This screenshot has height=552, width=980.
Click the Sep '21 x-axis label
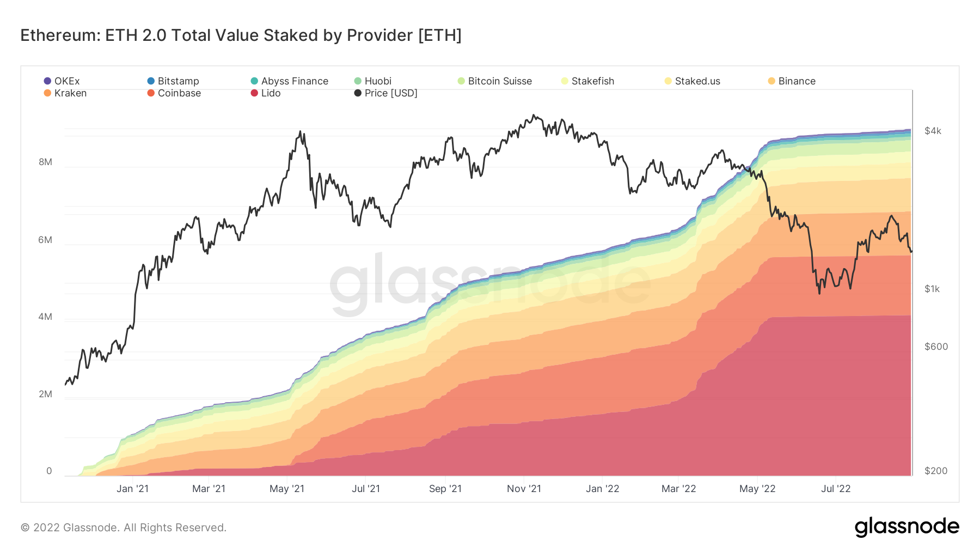coord(445,489)
